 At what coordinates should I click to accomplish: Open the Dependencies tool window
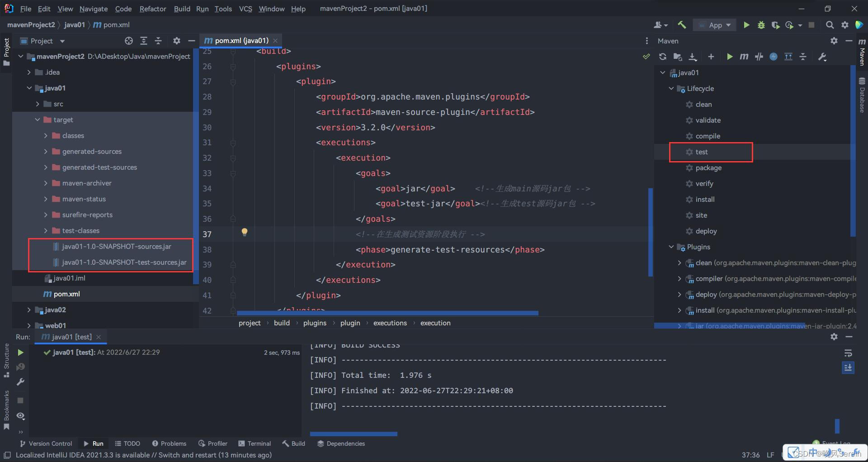point(341,443)
